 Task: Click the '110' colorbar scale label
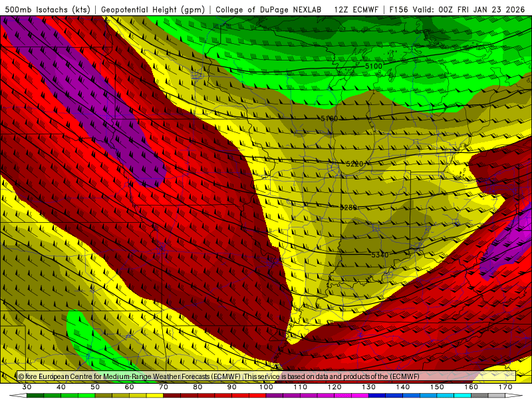tap(301, 387)
